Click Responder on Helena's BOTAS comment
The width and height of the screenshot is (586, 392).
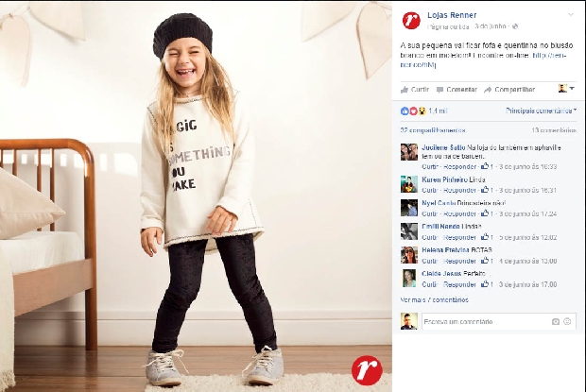click(x=459, y=261)
